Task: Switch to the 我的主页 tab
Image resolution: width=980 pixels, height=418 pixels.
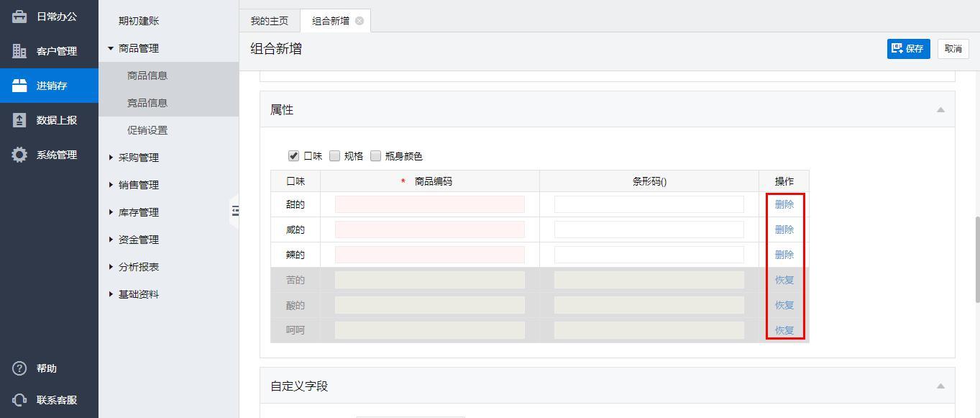Action: tap(269, 21)
